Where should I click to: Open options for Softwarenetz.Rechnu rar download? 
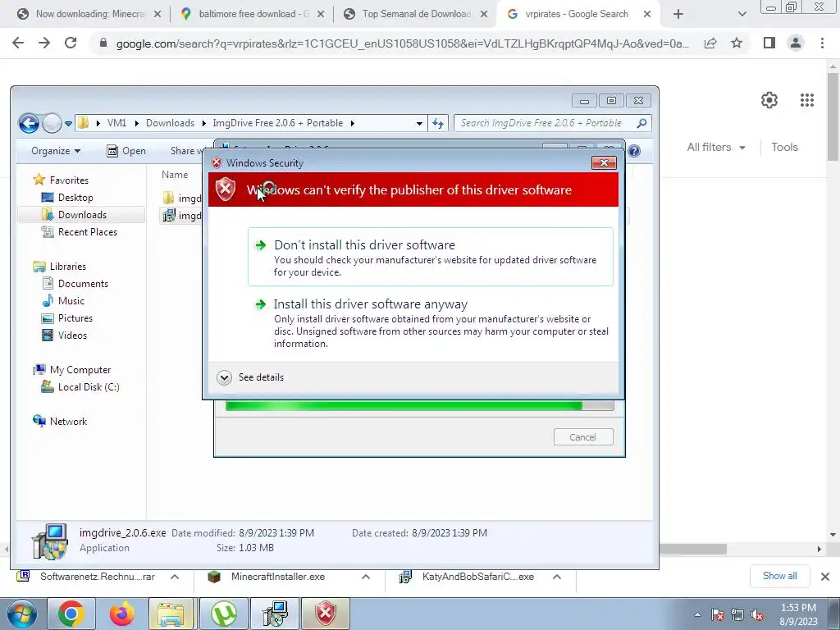tap(175, 577)
